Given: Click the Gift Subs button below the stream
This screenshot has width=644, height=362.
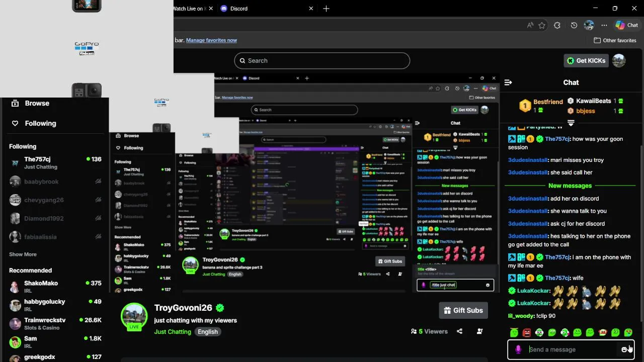Looking at the screenshot, I should click(x=463, y=310).
